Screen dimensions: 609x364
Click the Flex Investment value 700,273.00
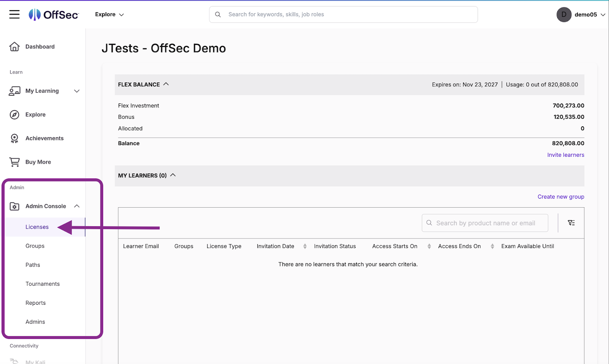click(568, 106)
